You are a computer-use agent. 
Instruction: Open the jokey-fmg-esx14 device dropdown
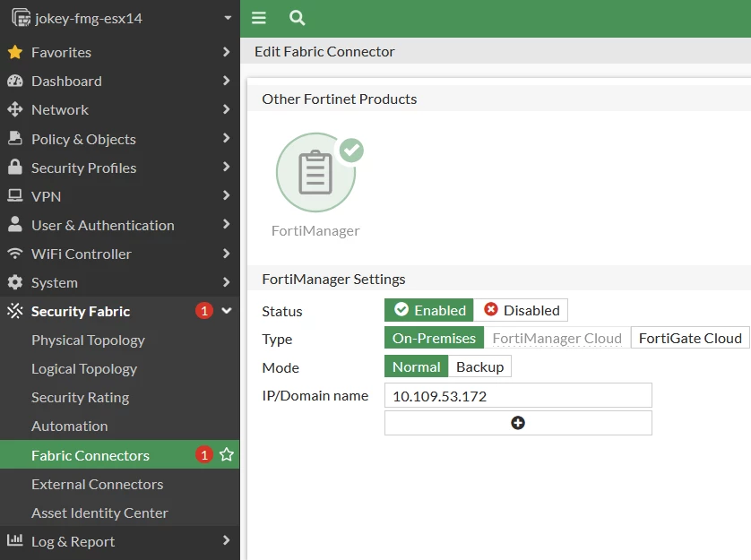pos(228,18)
